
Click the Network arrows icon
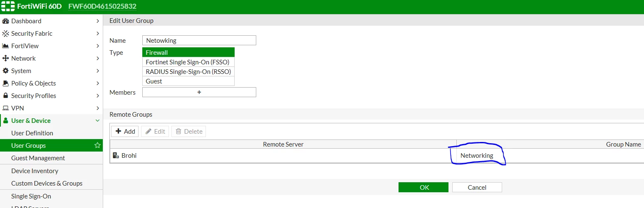point(5,59)
